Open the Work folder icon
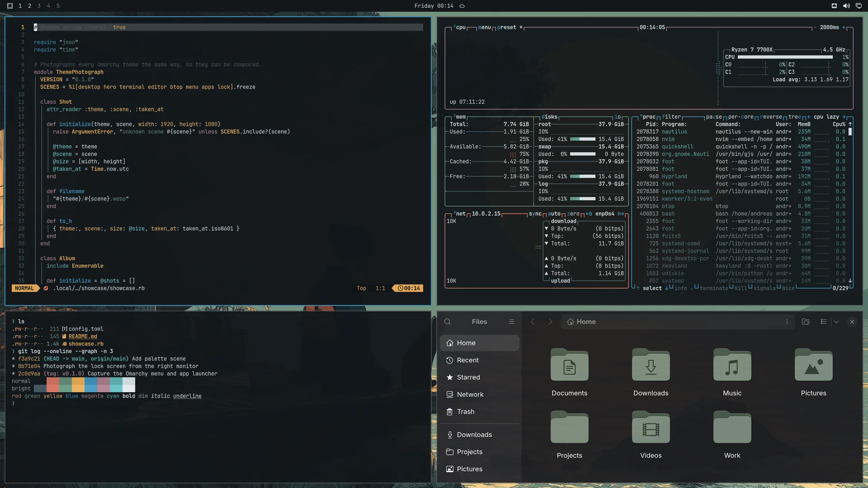 pos(732,427)
